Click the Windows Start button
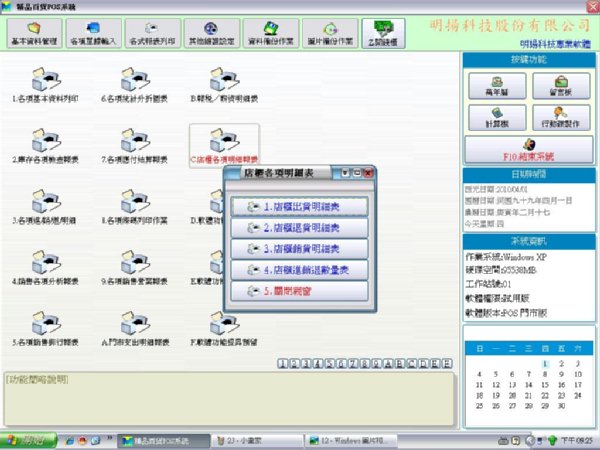Image resolution: width=600 pixels, height=450 pixels. 24,440
